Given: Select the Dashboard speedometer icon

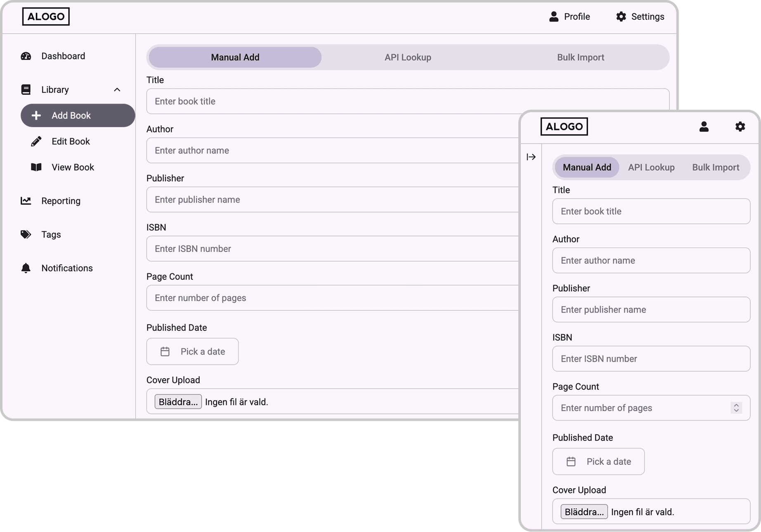Looking at the screenshot, I should 26,56.
